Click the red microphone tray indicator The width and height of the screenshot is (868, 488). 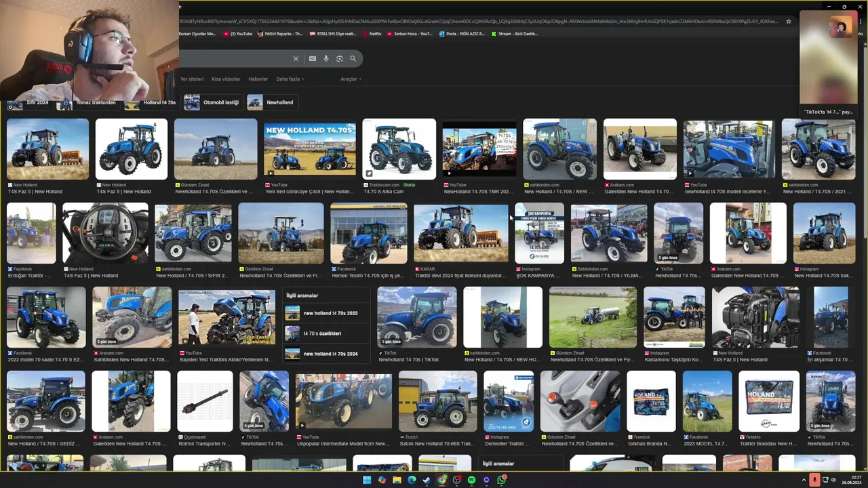click(x=814, y=480)
